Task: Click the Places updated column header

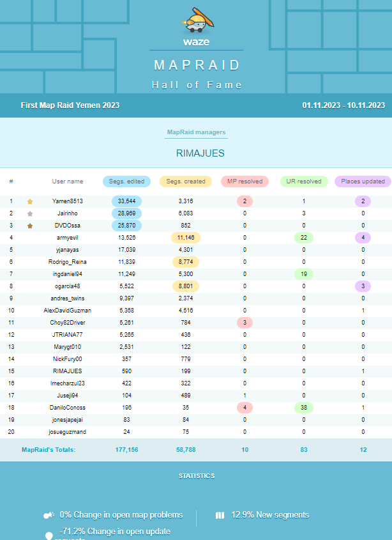Action: [x=363, y=181]
